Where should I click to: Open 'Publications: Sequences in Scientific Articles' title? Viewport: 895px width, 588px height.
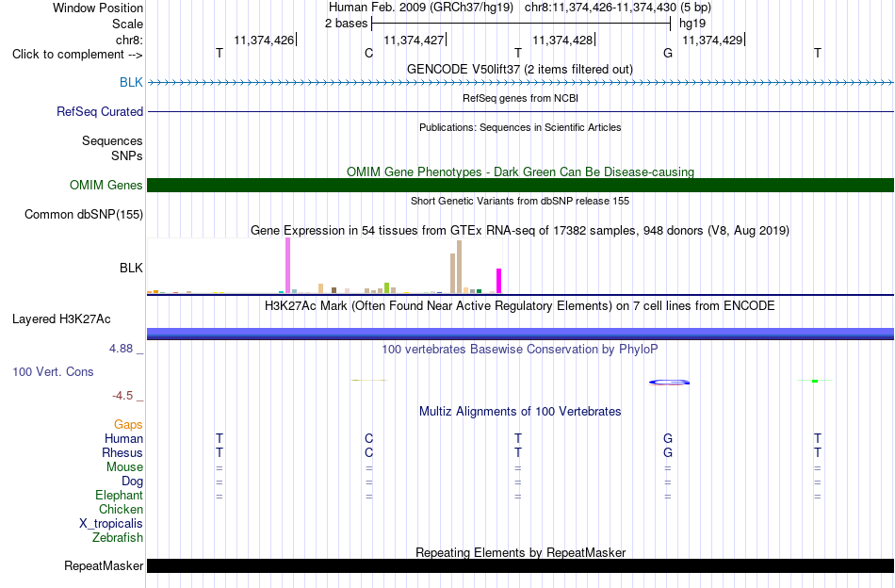tap(520, 127)
